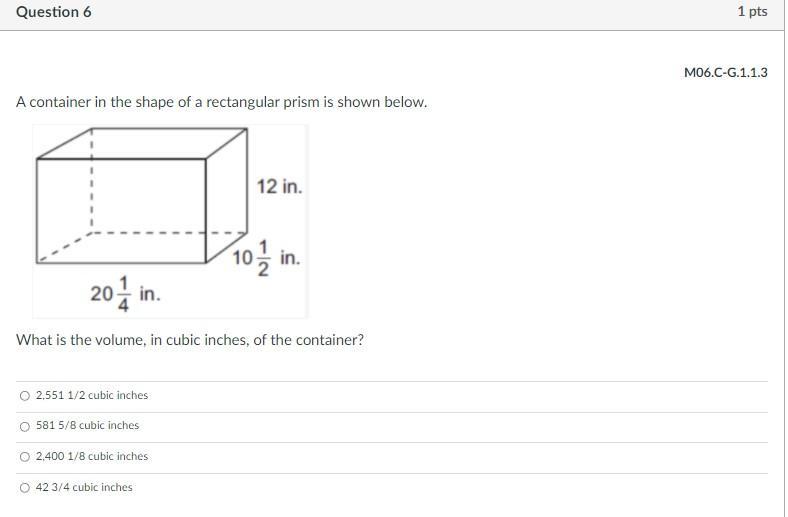
Task: Click the right side face of the prism
Action: click(x=227, y=195)
